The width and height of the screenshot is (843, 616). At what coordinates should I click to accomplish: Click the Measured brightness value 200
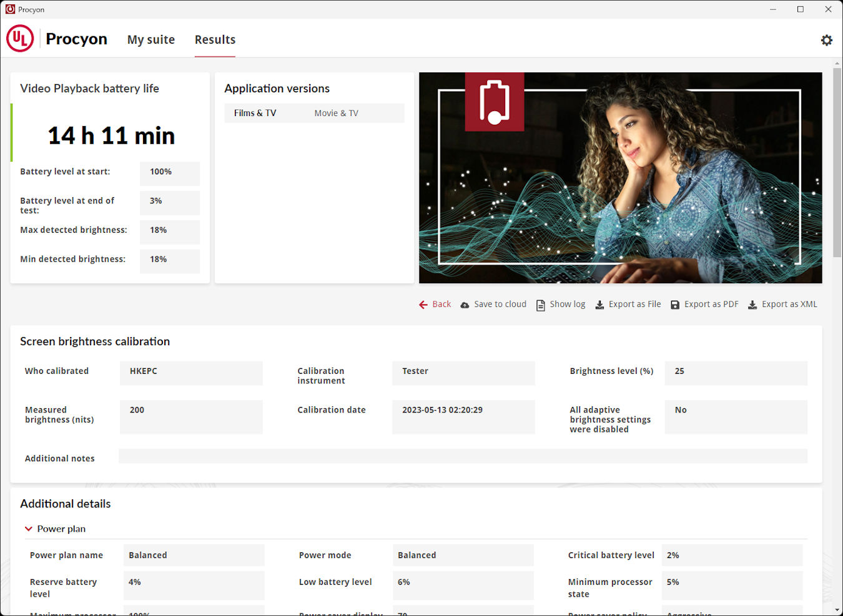coord(191,417)
